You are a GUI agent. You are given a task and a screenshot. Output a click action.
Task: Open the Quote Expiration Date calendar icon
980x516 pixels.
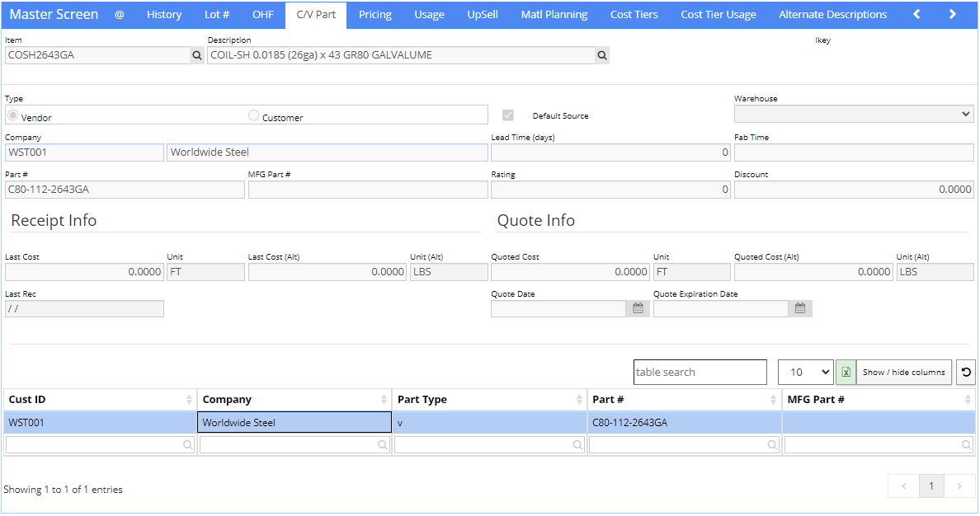click(800, 308)
